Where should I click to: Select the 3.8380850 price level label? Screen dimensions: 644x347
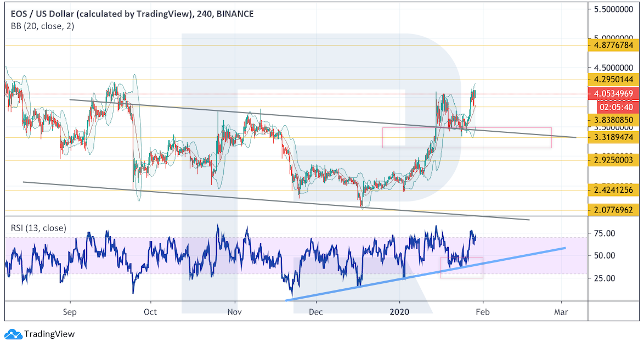(x=613, y=120)
